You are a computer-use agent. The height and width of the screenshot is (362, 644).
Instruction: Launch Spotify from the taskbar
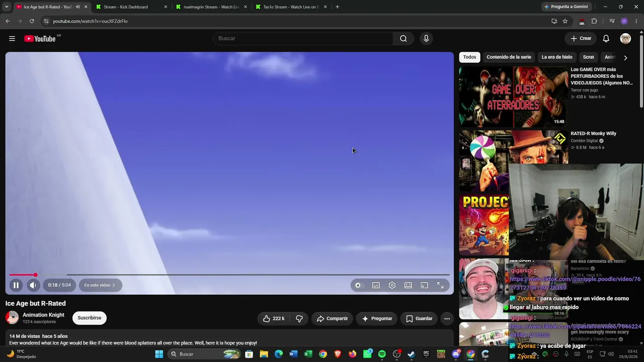382,354
